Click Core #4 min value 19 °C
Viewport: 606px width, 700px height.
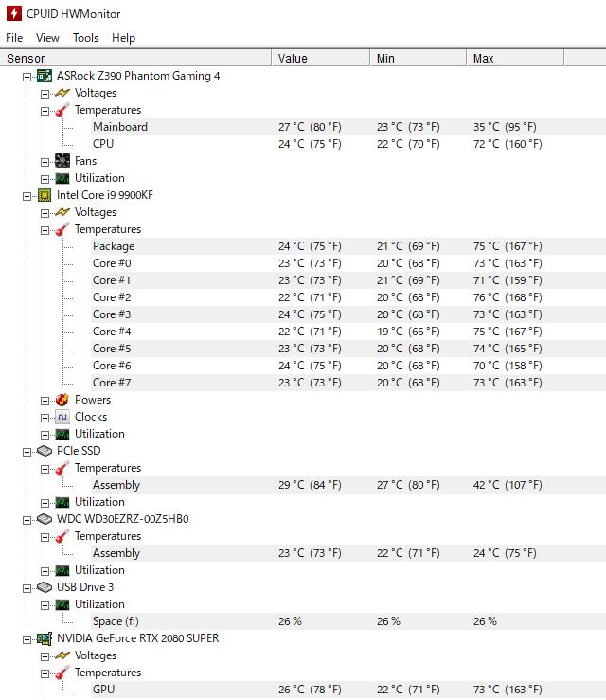click(408, 332)
